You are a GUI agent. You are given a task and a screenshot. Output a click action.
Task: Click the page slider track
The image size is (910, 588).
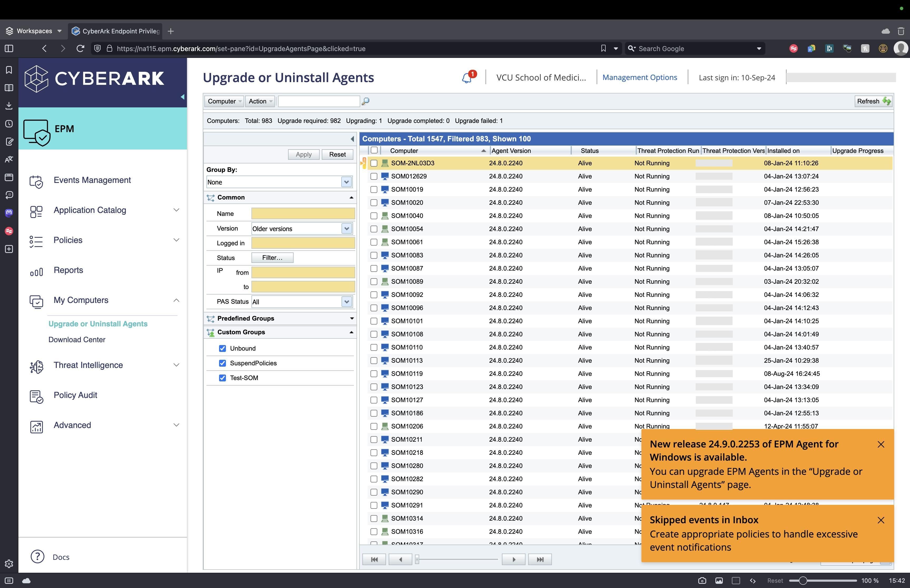click(458, 559)
